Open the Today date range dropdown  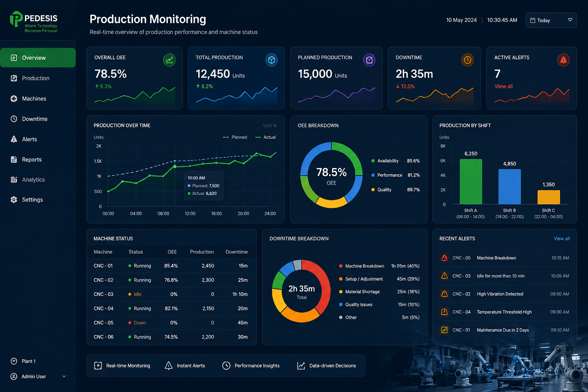click(551, 20)
